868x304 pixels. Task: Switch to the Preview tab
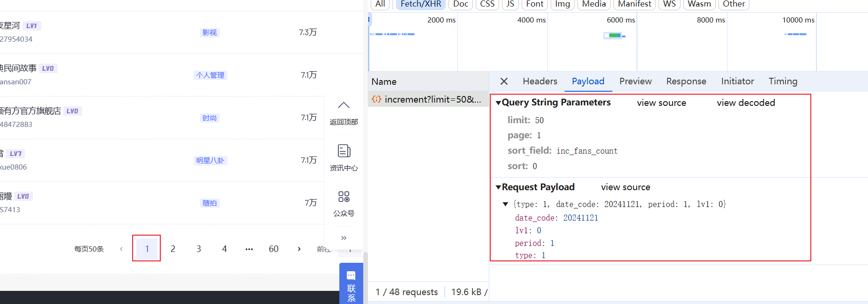click(x=635, y=82)
